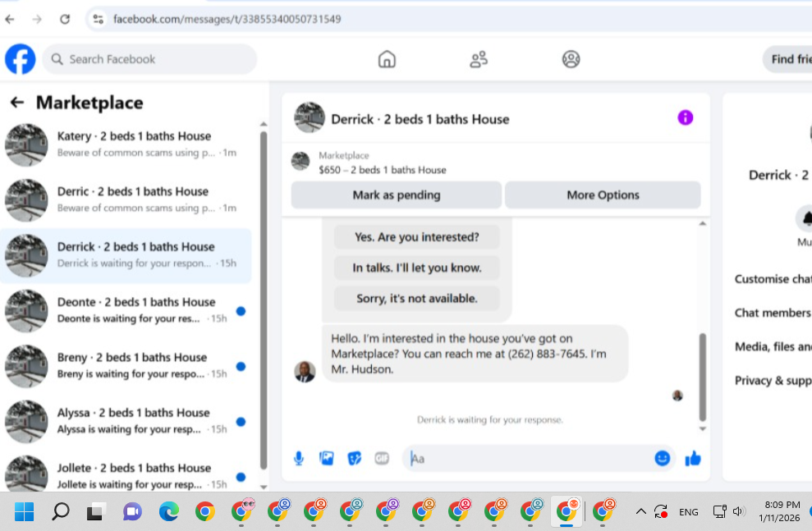This screenshot has width=812, height=531.
Task: Click the seen-receipt avatar below the message
Action: coord(677,396)
